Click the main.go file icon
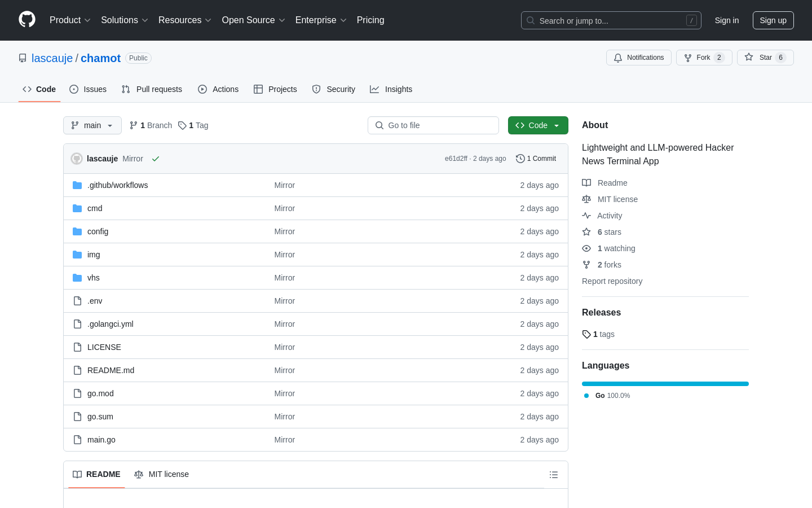 click(77, 440)
